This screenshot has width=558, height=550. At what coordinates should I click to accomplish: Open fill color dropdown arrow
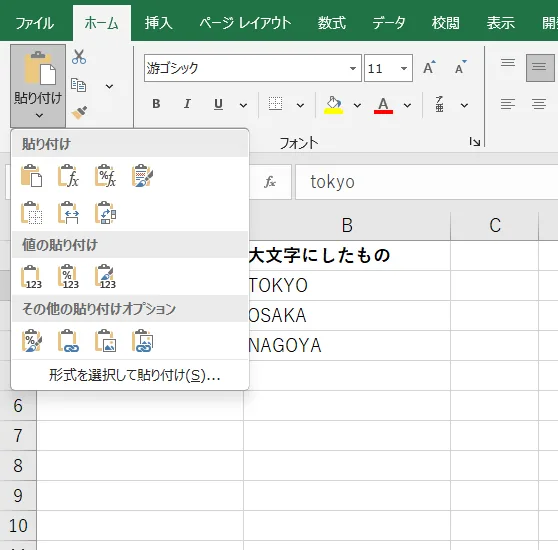click(x=357, y=105)
